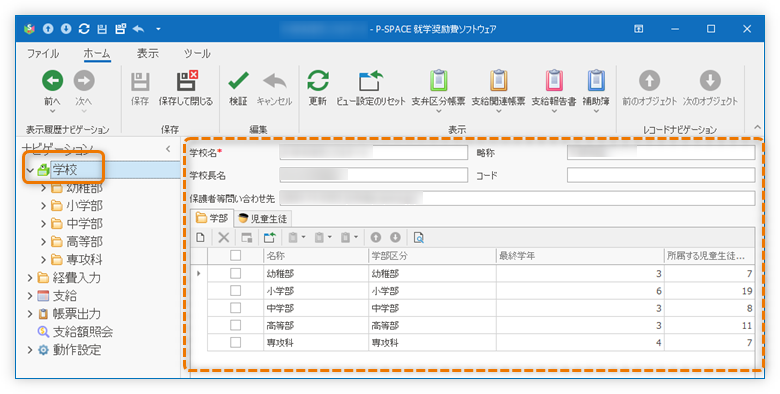The image size is (780, 394).
Task: Click ビュー設定のリセット icon in ribbon
Action: click(x=371, y=81)
